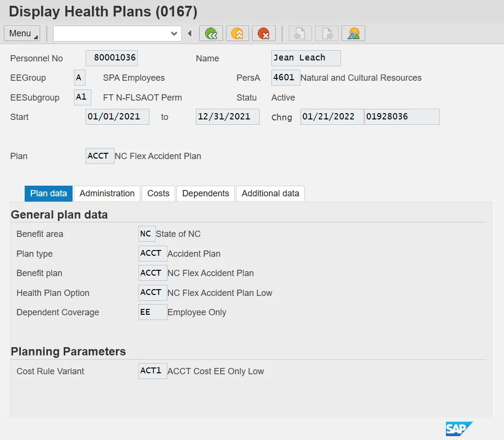Click the 'Accident Plan' plan type text
The width and height of the screenshot is (504, 440).
194,253
